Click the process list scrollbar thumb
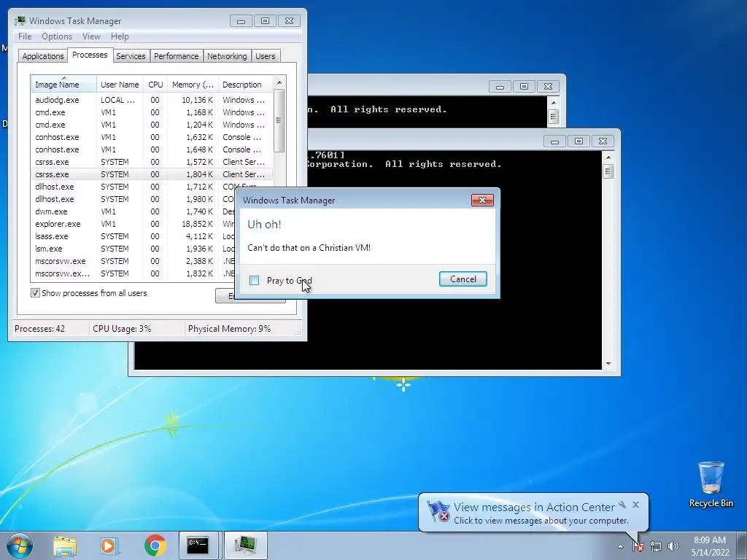The height and width of the screenshot is (560, 747). tap(279, 120)
